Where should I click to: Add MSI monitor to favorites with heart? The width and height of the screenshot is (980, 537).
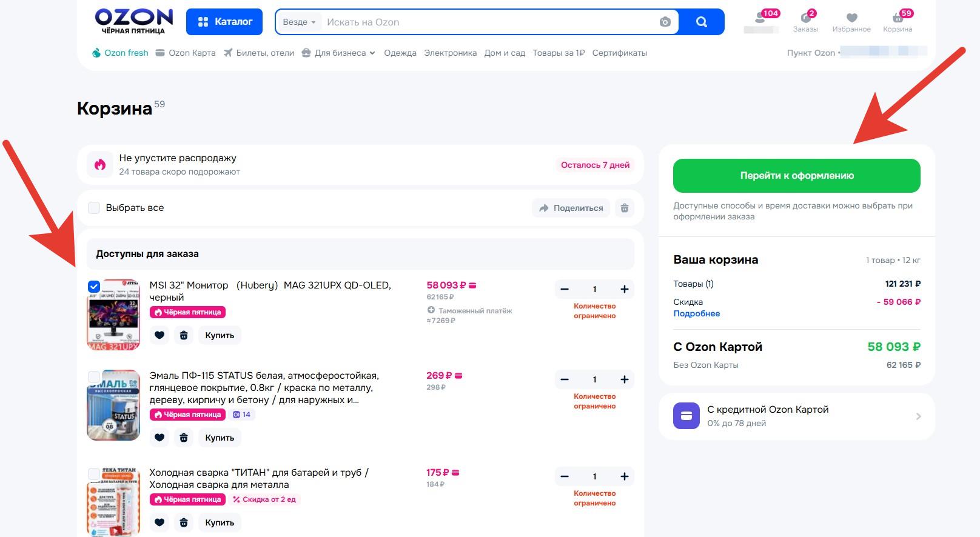(x=159, y=335)
